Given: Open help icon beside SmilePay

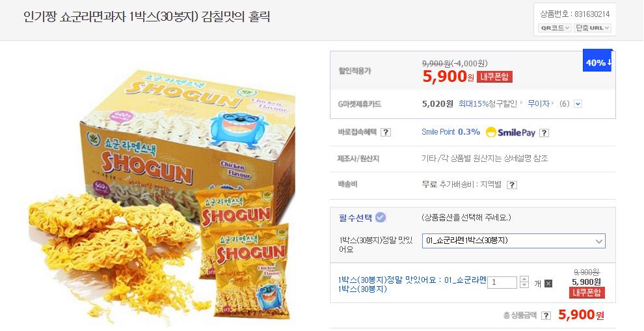Looking at the screenshot, I should 544,133.
